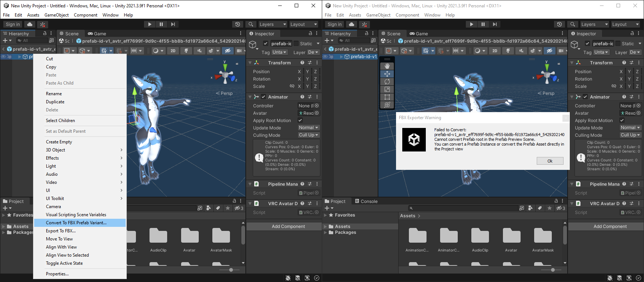Select the Move tool in right Scene

click(x=387, y=74)
